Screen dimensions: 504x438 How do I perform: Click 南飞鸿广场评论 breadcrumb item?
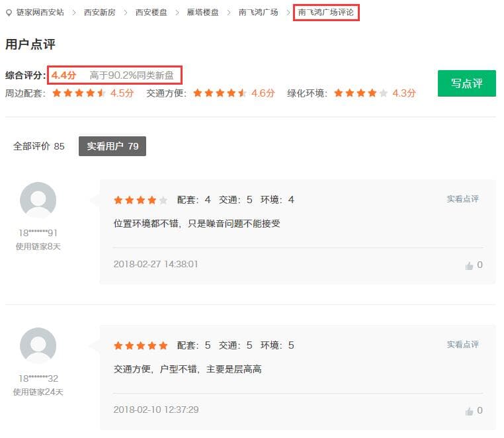(325, 13)
